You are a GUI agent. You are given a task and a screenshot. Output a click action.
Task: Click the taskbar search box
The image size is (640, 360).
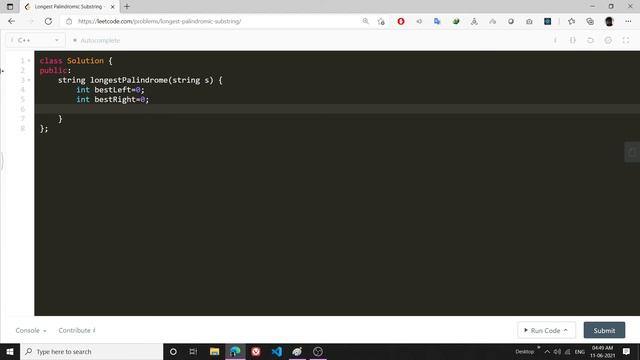(x=91, y=351)
